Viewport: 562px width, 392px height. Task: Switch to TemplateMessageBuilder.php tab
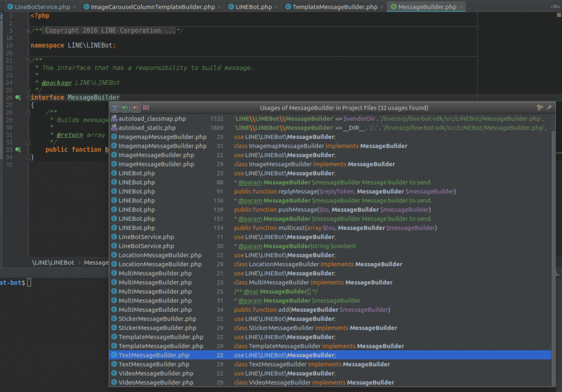(335, 7)
